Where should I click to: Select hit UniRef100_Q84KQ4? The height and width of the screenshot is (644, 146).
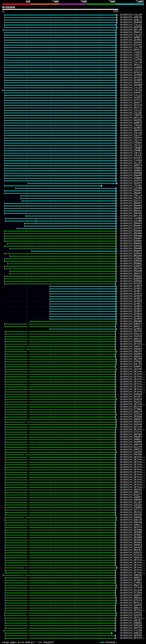131,22
